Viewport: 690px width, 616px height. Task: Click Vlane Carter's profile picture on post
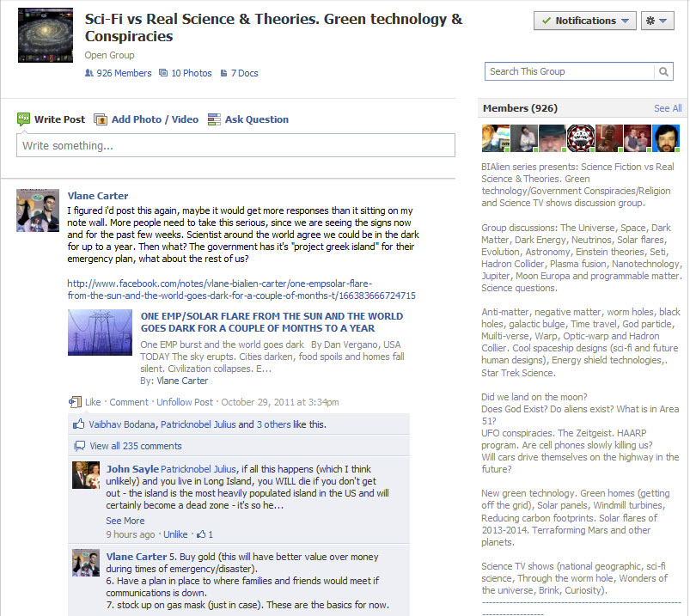(38, 210)
